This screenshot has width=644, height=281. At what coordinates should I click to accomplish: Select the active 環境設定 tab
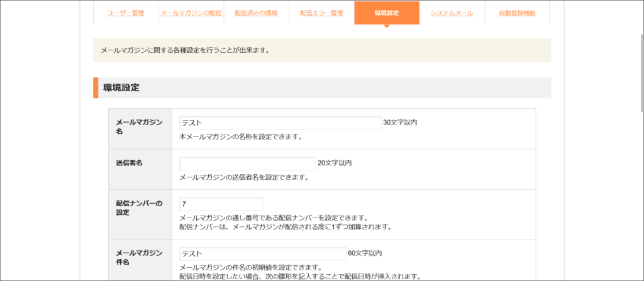(x=386, y=13)
